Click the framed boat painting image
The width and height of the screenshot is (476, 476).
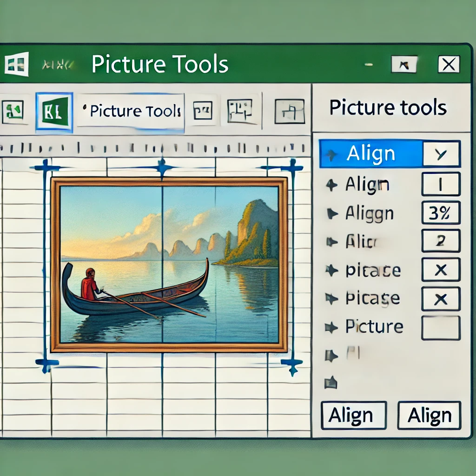coord(169,264)
